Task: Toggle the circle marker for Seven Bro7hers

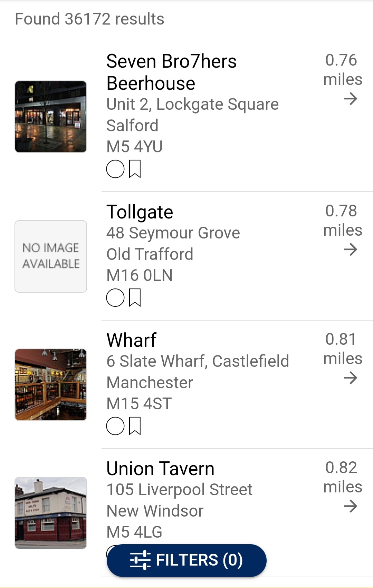Action: 115,169
